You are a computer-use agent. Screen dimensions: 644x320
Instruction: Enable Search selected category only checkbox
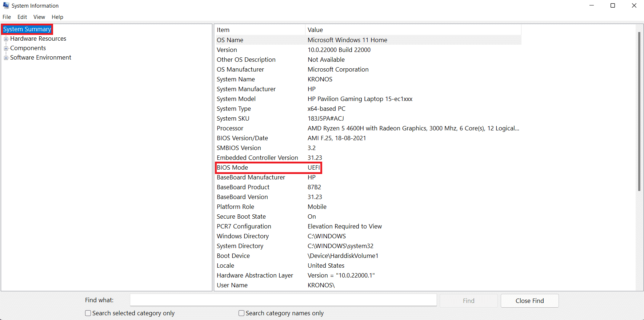click(x=88, y=313)
